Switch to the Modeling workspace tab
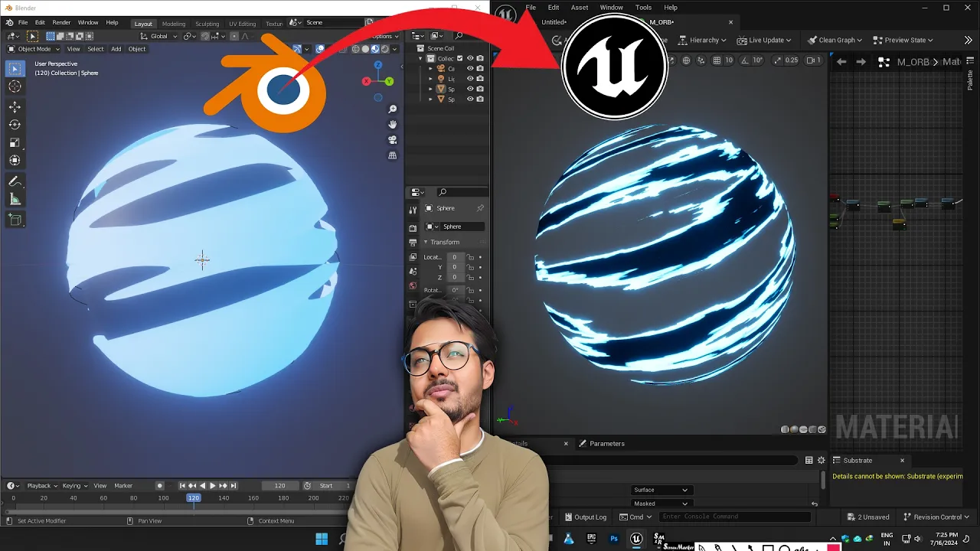The width and height of the screenshot is (980, 551). pyautogui.click(x=173, y=24)
